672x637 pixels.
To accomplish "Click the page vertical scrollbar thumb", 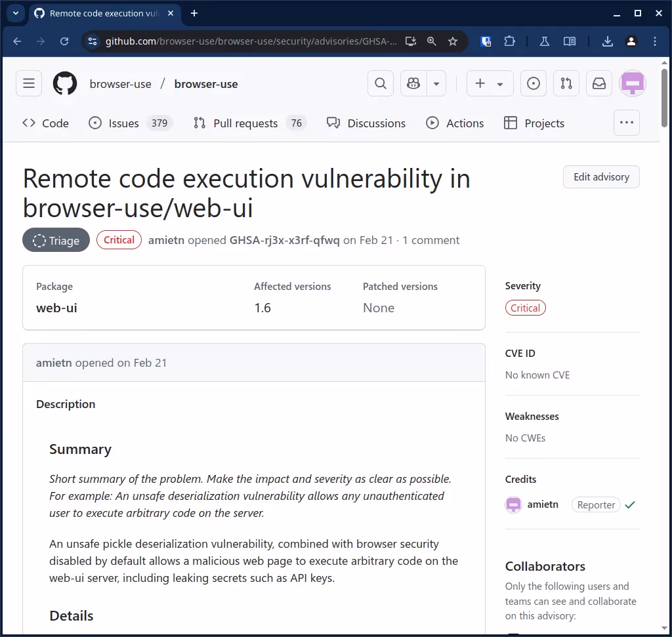I will pos(664,97).
